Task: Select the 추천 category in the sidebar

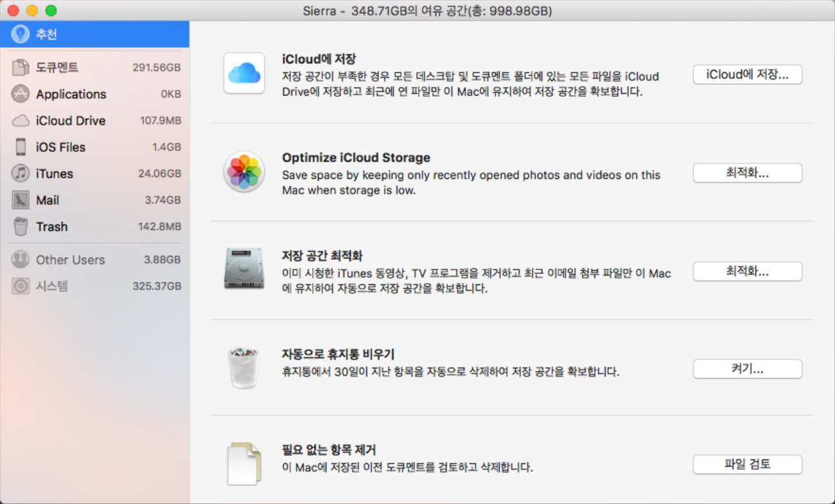Action: [x=94, y=34]
